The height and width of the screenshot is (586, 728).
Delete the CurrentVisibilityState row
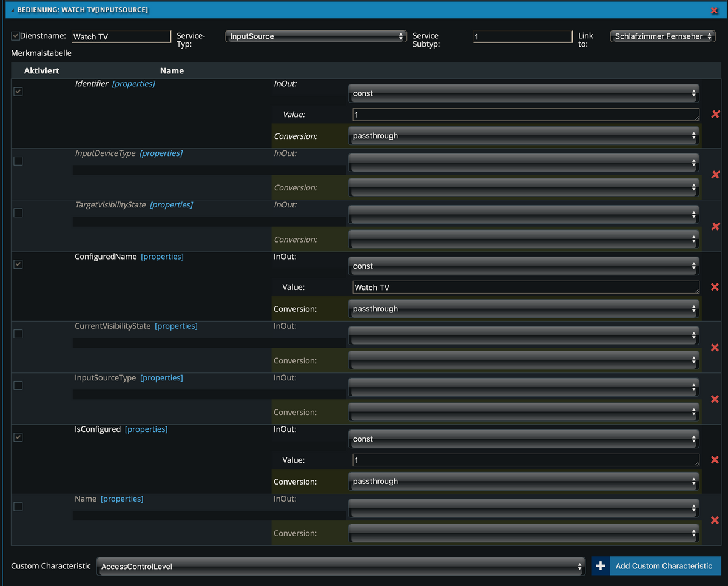coord(715,347)
